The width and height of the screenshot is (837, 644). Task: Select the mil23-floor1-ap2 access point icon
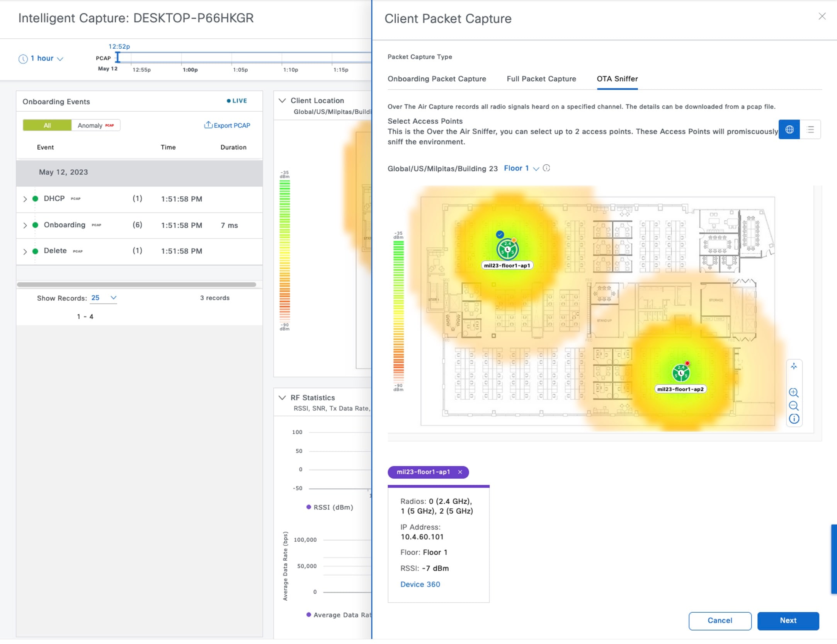point(680,373)
